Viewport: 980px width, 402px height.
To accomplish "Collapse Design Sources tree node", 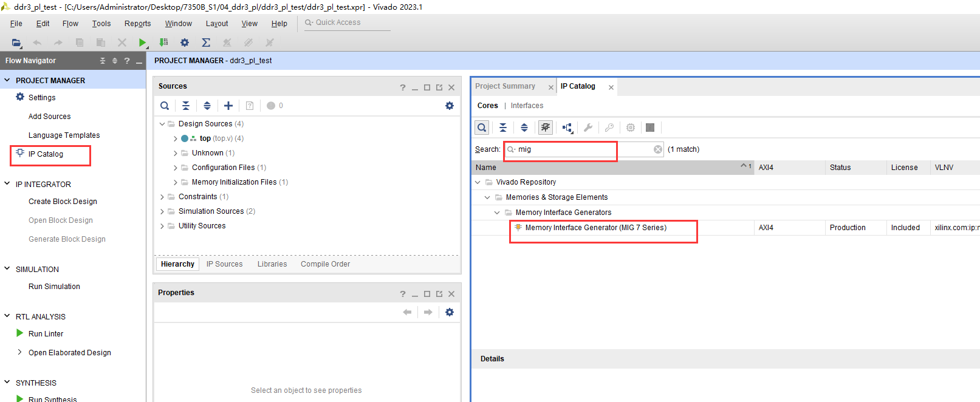I will click(x=162, y=124).
